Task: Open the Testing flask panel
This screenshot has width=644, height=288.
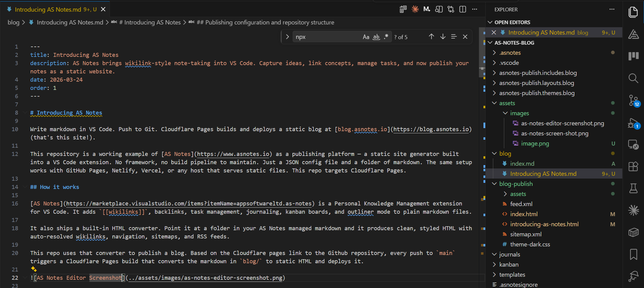Action: pyautogui.click(x=634, y=189)
